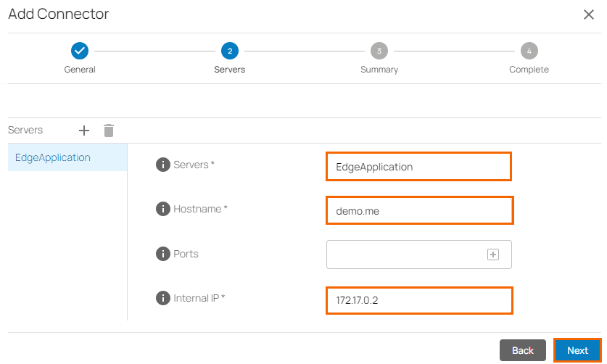Select EdgeApplication in the servers list

[x=53, y=157]
